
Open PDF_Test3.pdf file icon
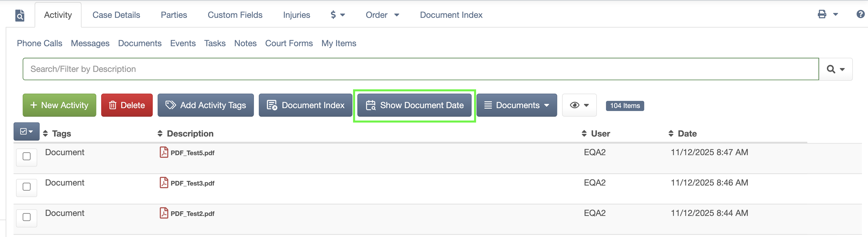click(x=164, y=182)
